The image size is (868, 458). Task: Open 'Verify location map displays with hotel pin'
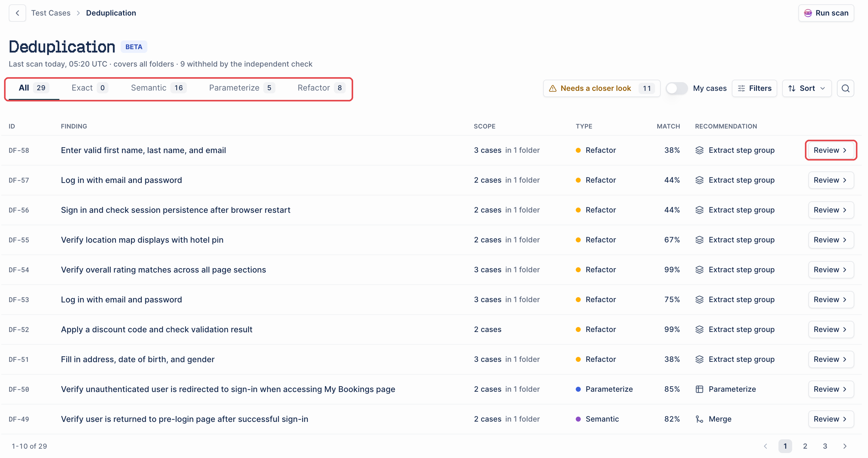click(x=142, y=240)
